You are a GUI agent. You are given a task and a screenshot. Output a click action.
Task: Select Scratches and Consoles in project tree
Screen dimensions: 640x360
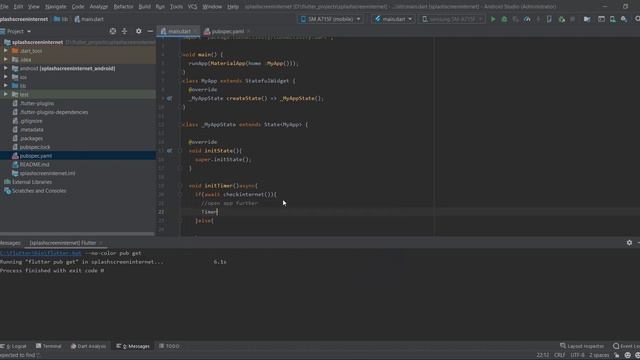[x=39, y=191]
